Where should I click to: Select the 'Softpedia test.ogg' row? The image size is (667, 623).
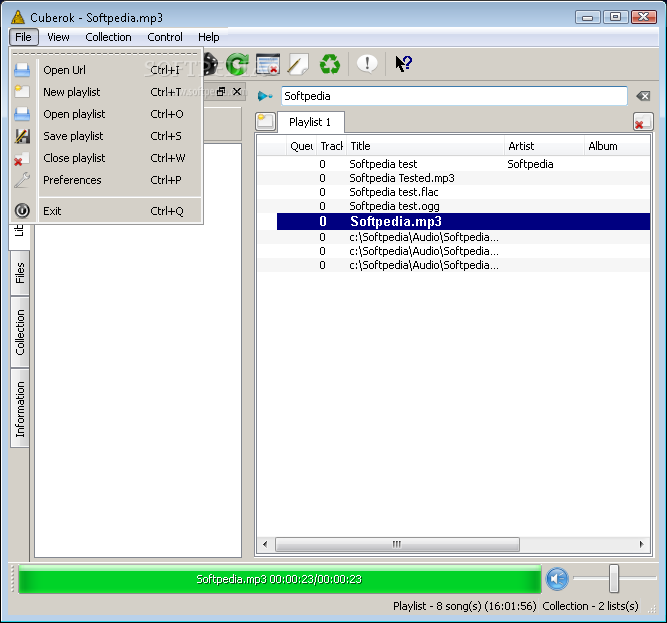[x=453, y=206]
